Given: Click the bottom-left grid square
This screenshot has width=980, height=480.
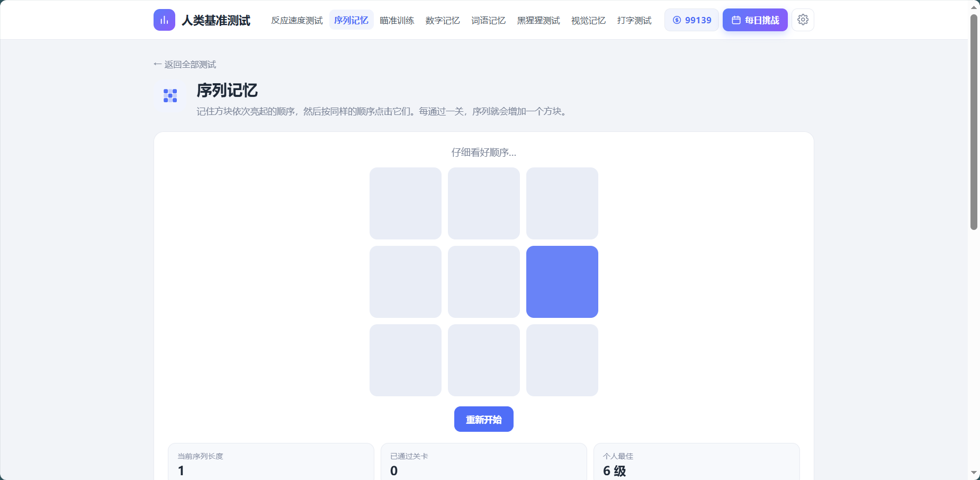Looking at the screenshot, I should tap(406, 360).
